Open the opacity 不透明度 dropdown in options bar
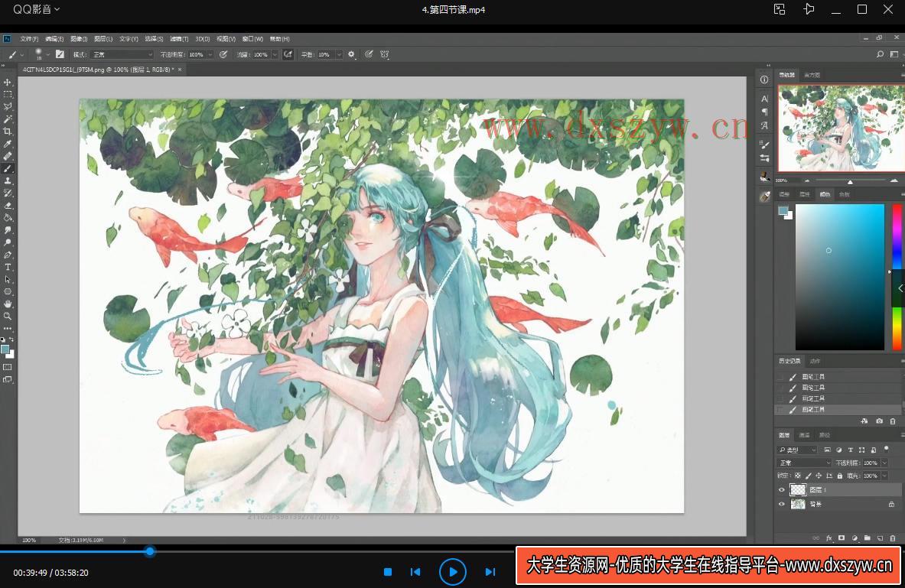Viewport: 905px width, 588px height. tap(210, 54)
